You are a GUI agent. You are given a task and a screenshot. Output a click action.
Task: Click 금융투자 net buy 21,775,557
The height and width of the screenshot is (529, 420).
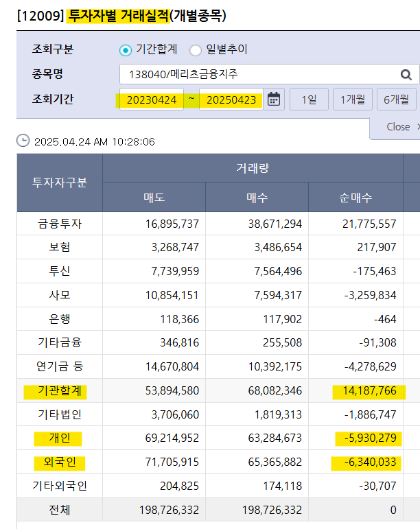tap(369, 224)
